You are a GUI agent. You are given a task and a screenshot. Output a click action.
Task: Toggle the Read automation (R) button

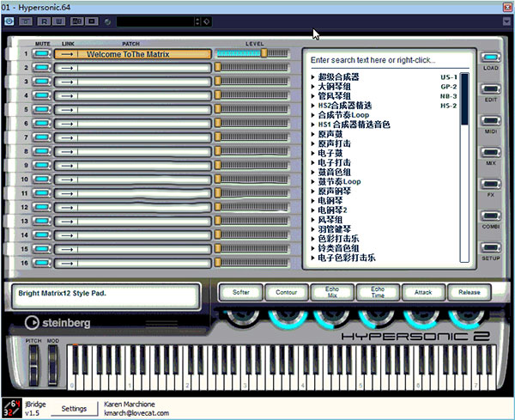click(44, 21)
